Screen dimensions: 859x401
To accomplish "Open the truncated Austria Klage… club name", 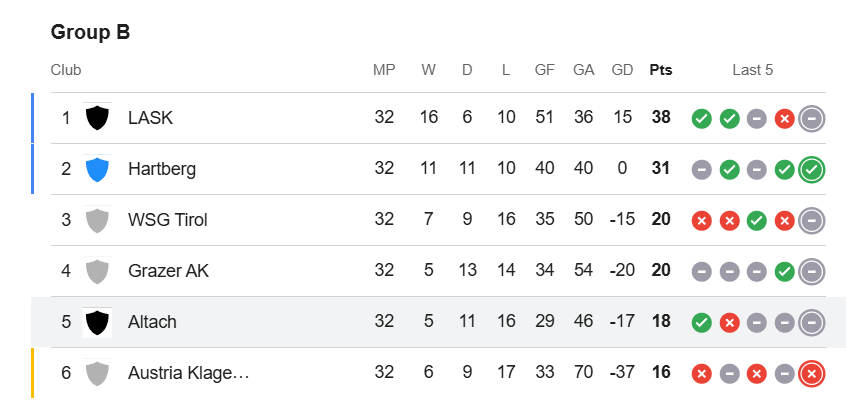I will [189, 373].
